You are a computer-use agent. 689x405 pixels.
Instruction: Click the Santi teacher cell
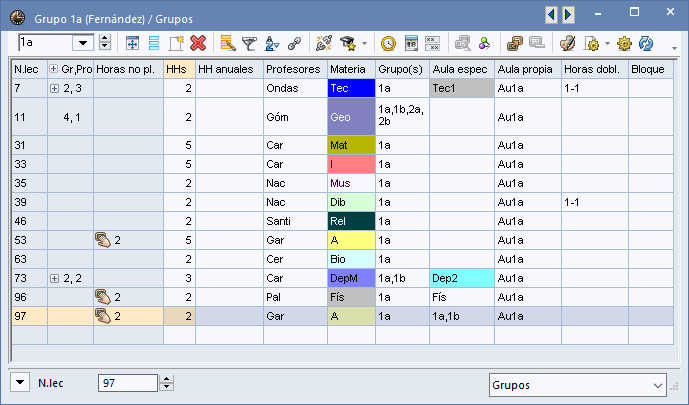point(295,221)
